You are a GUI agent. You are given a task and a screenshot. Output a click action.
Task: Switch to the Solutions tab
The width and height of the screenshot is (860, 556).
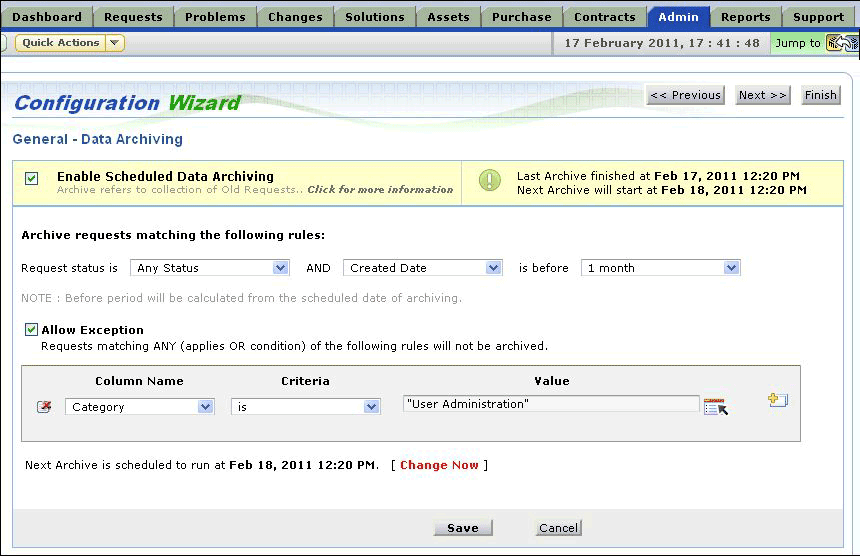point(375,17)
